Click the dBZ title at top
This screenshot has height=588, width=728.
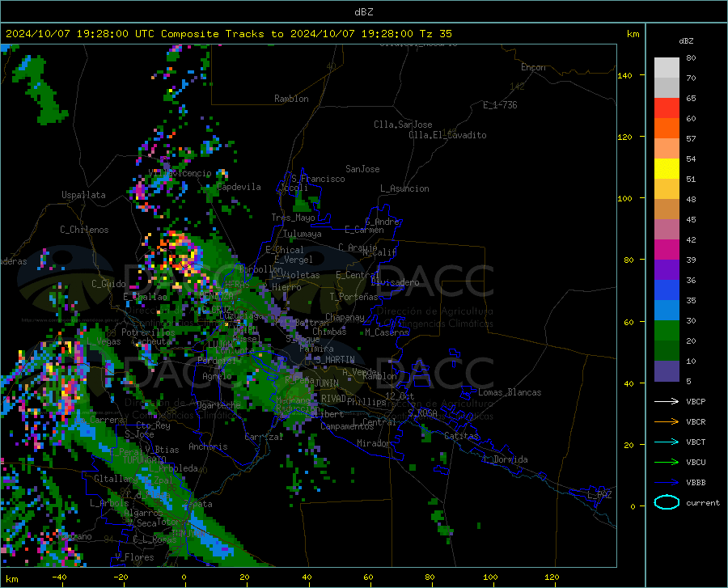point(363,12)
